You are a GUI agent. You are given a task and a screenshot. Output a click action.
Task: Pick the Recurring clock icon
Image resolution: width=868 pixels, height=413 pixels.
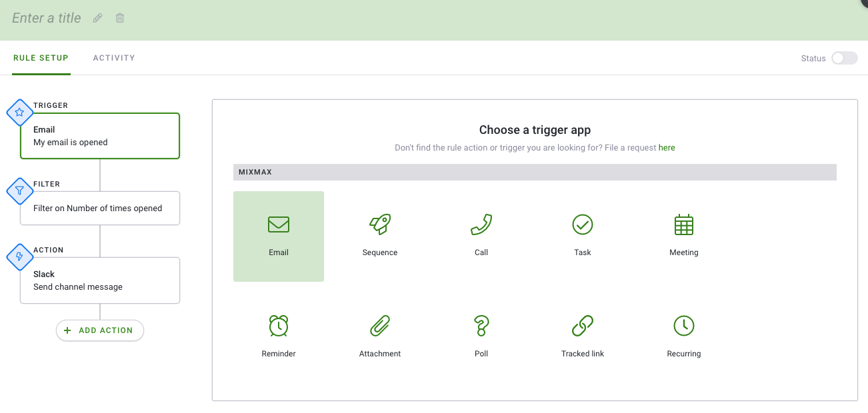(684, 326)
